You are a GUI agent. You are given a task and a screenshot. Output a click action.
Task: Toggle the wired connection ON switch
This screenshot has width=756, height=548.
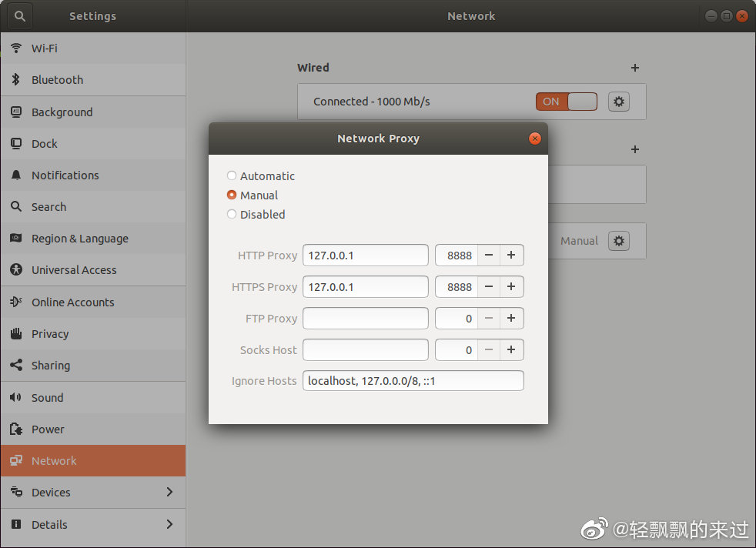click(x=567, y=102)
